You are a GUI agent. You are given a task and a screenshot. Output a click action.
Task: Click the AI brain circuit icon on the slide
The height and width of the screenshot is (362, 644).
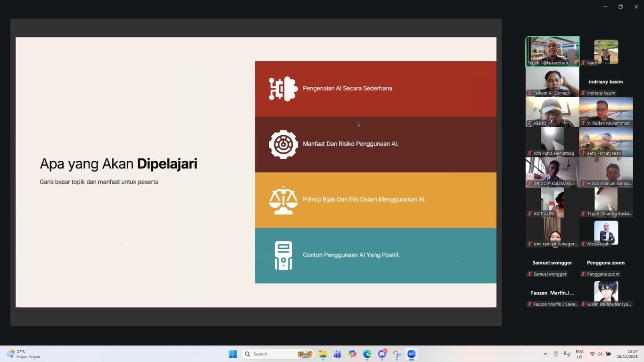tap(283, 89)
